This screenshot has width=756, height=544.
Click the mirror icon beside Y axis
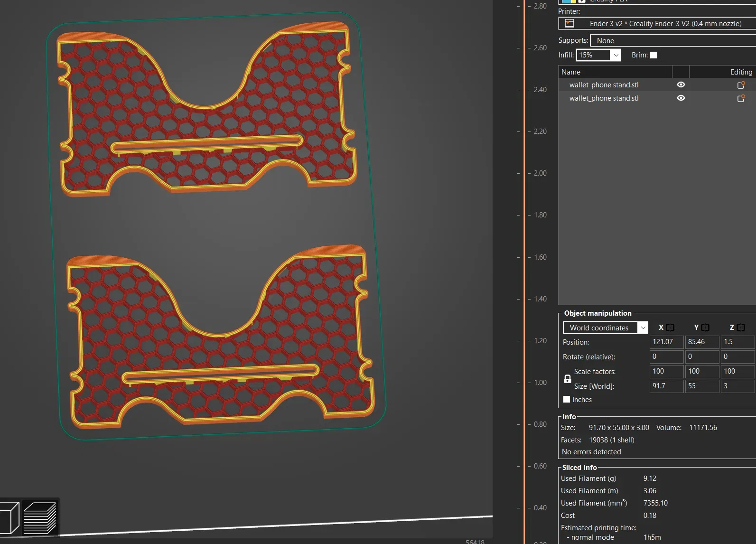705,328
